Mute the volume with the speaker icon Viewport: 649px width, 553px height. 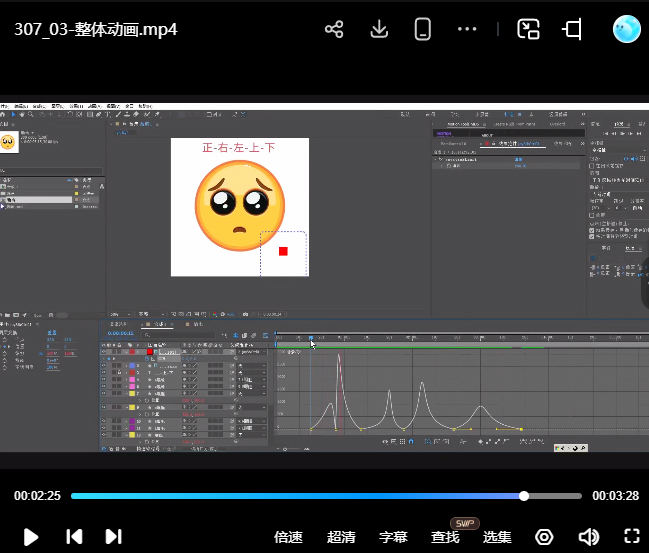[588, 537]
